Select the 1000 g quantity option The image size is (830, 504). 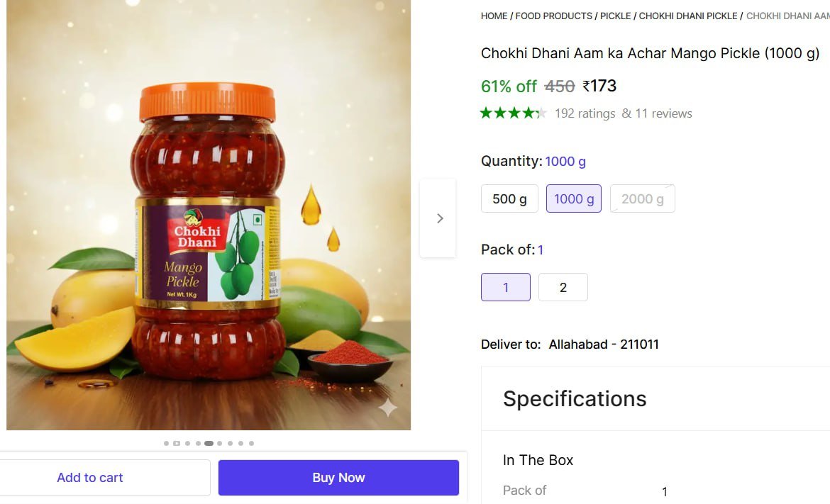(573, 199)
